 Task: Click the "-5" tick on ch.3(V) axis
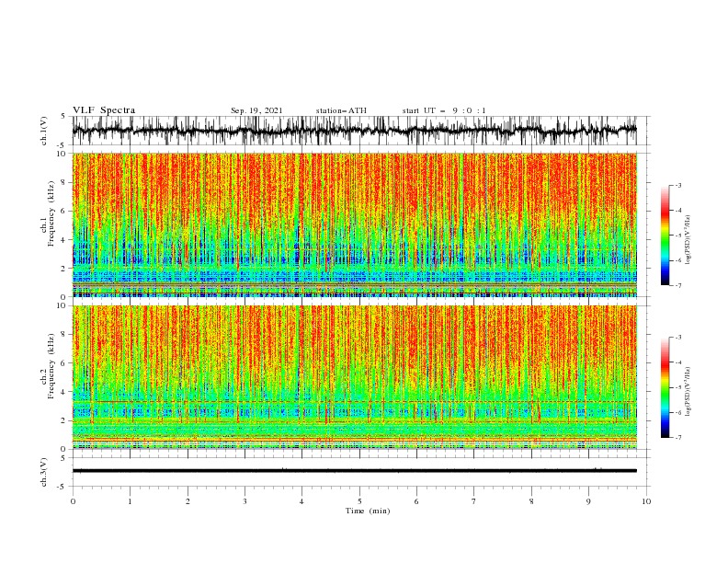point(62,487)
